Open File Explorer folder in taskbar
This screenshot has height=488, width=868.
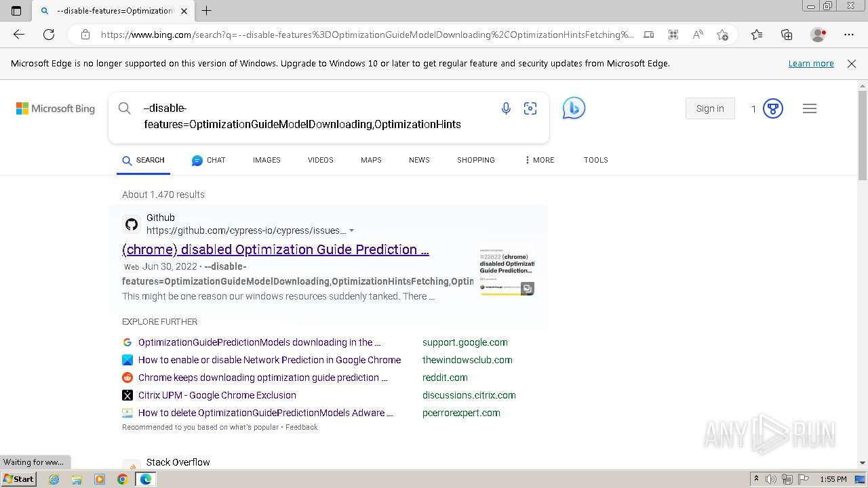click(77, 479)
